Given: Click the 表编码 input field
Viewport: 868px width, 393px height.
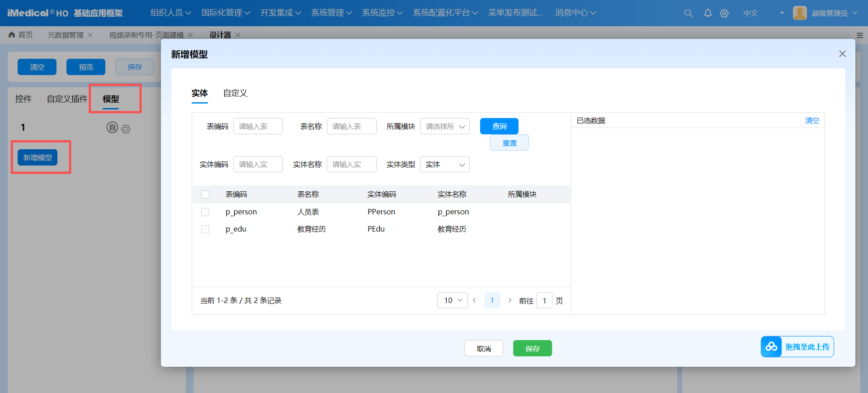Looking at the screenshot, I should [258, 126].
